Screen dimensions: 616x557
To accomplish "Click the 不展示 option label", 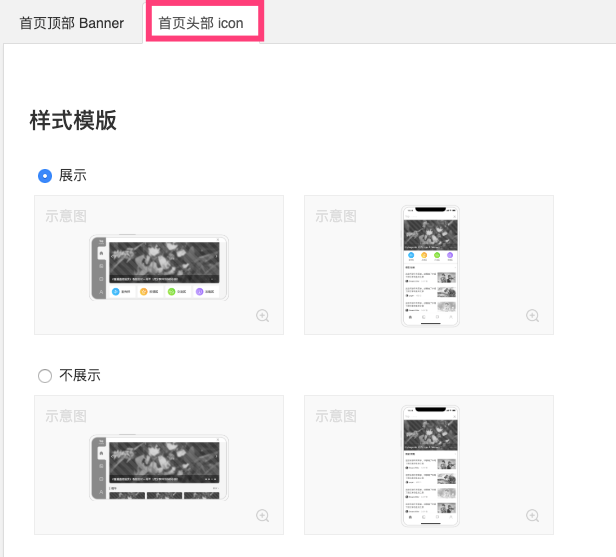I will pyautogui.click(x=80, y=375).
